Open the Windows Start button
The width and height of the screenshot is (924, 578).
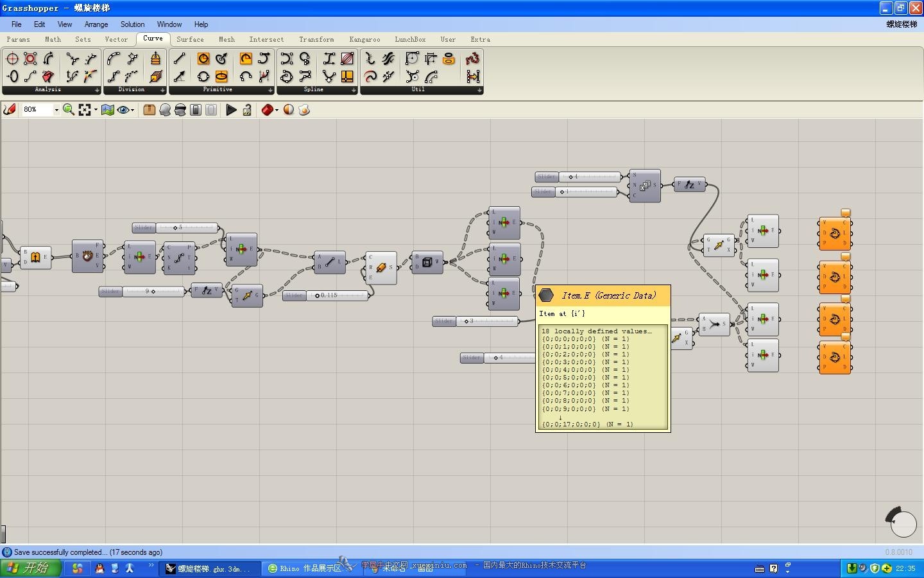coord(31,568)
